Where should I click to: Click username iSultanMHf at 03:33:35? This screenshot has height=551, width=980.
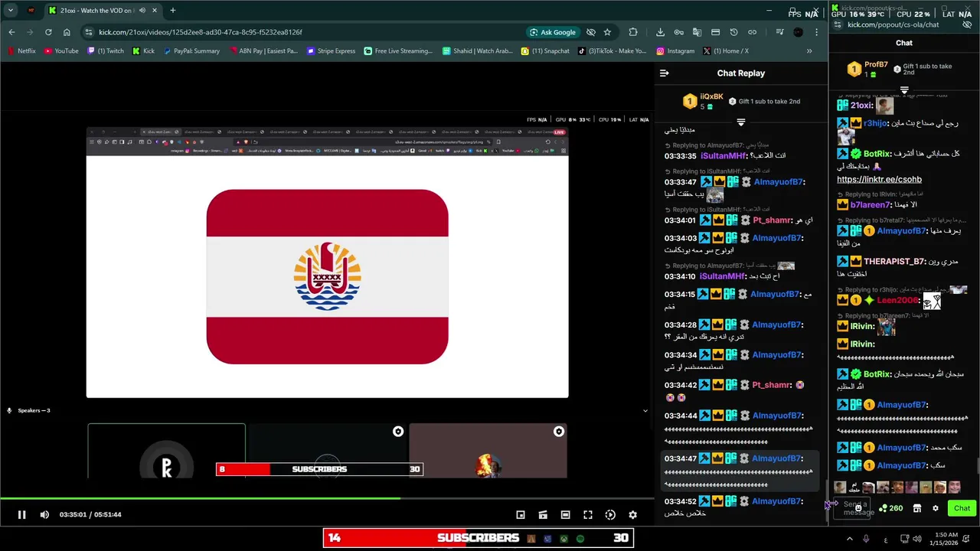tap(723, 156)
